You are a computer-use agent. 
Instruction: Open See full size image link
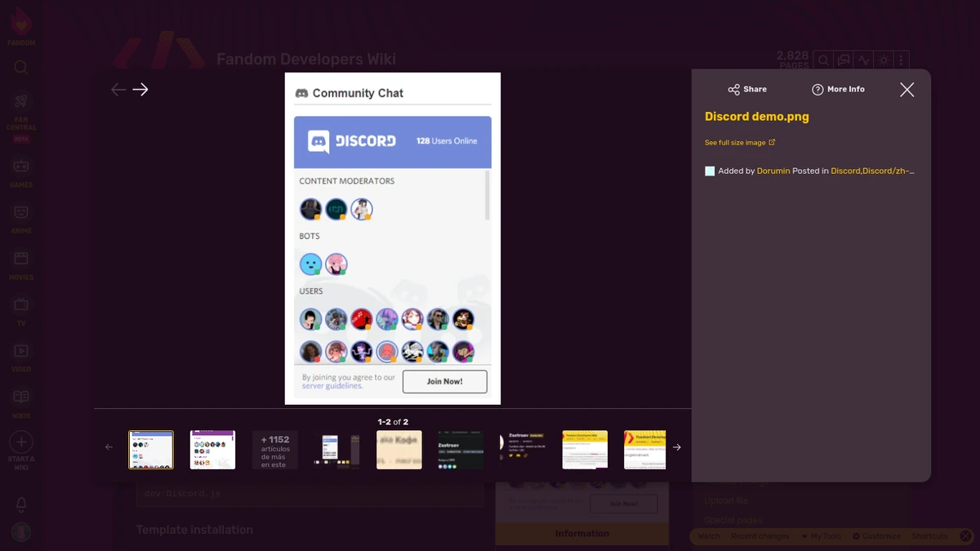tap(736, 142)
